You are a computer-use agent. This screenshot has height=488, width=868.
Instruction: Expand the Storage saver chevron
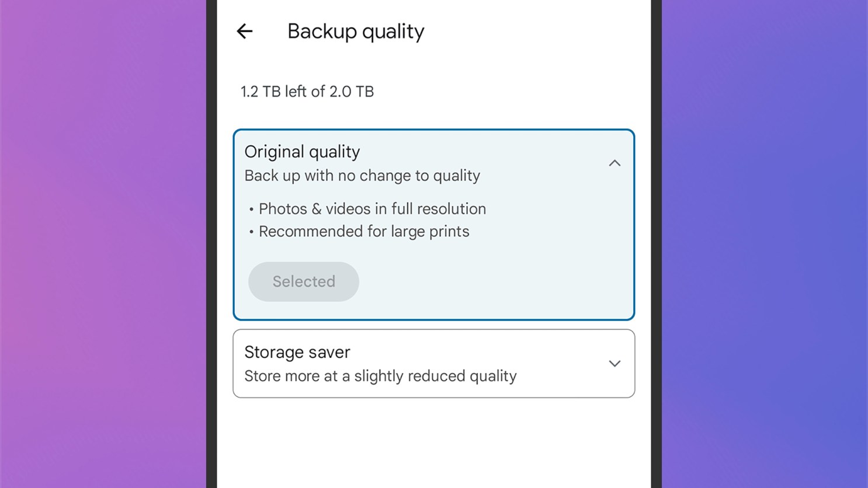click(x=614, y=364)
